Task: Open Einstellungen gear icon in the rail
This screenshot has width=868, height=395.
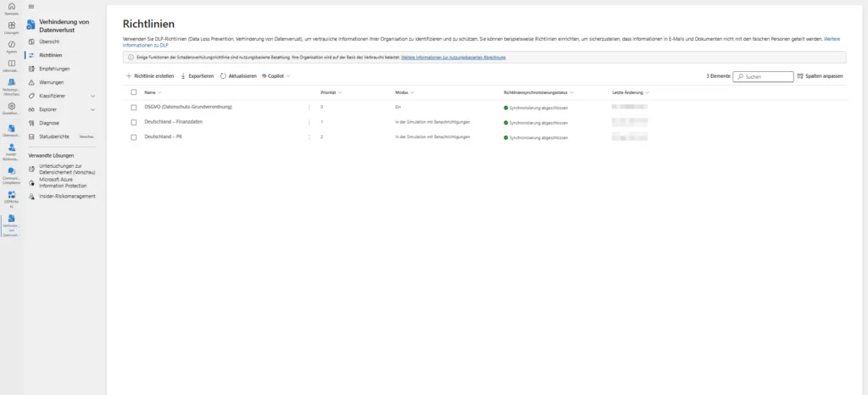Action: pyautogui.click(x=11, y=108)
